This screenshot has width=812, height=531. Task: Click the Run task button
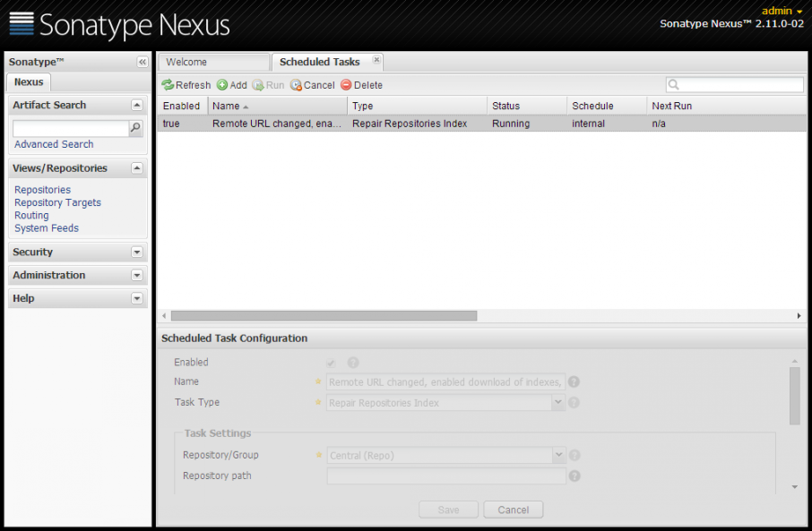[268, 85]
